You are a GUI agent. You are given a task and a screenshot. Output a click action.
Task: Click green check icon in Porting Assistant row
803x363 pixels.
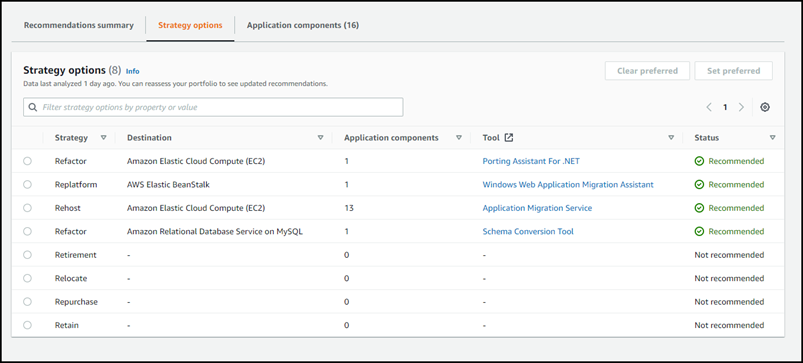pos(699,161)
